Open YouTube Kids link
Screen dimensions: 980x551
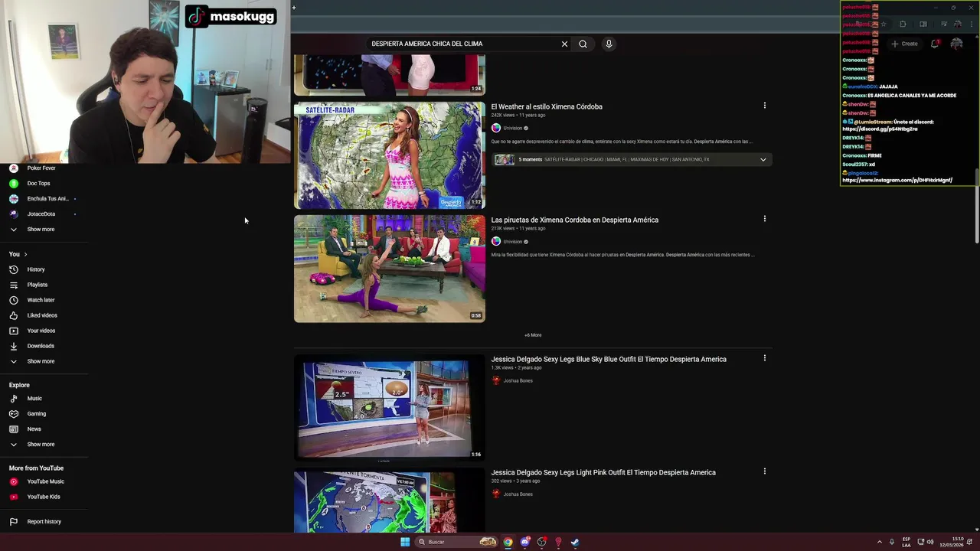pyautogui.click(x=44, y=497)
